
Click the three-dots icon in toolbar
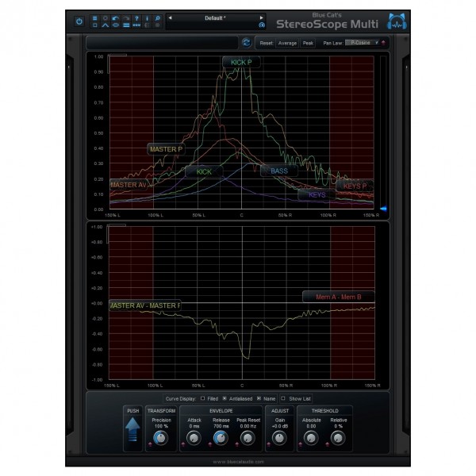coord(136,25)
